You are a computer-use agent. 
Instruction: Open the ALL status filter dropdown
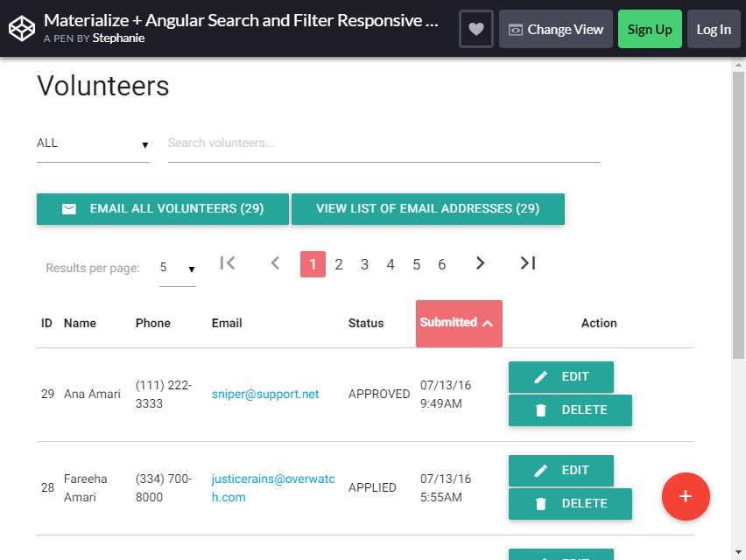pos(93,143)
